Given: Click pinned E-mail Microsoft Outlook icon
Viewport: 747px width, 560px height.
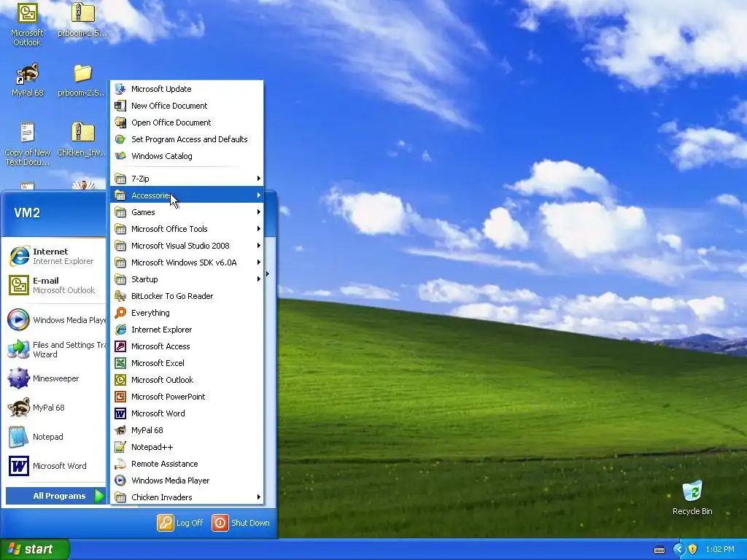Looking at the screenshot, I should click(19, 285).
